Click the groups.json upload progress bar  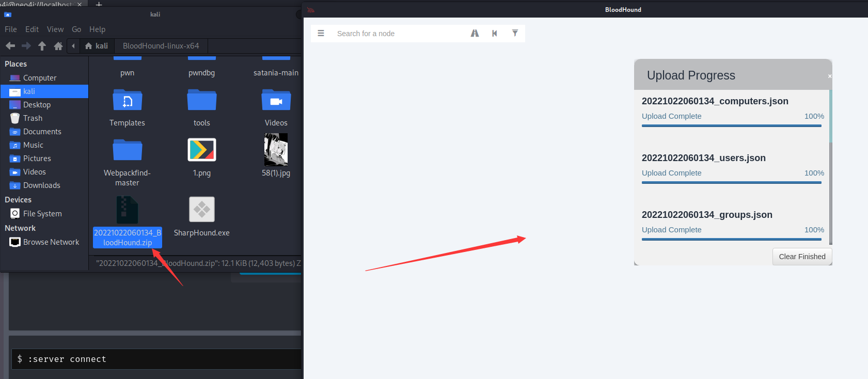click(x=731, y=239)
